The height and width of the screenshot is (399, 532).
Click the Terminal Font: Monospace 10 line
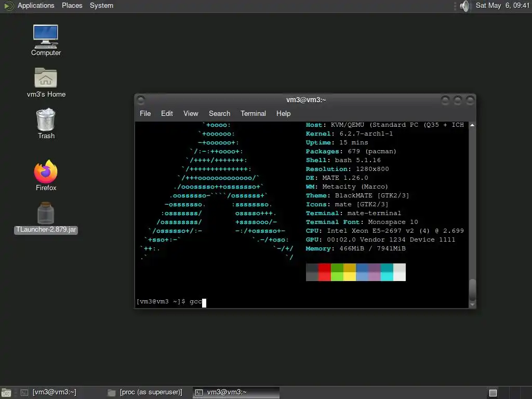click(x=362, y=222)
